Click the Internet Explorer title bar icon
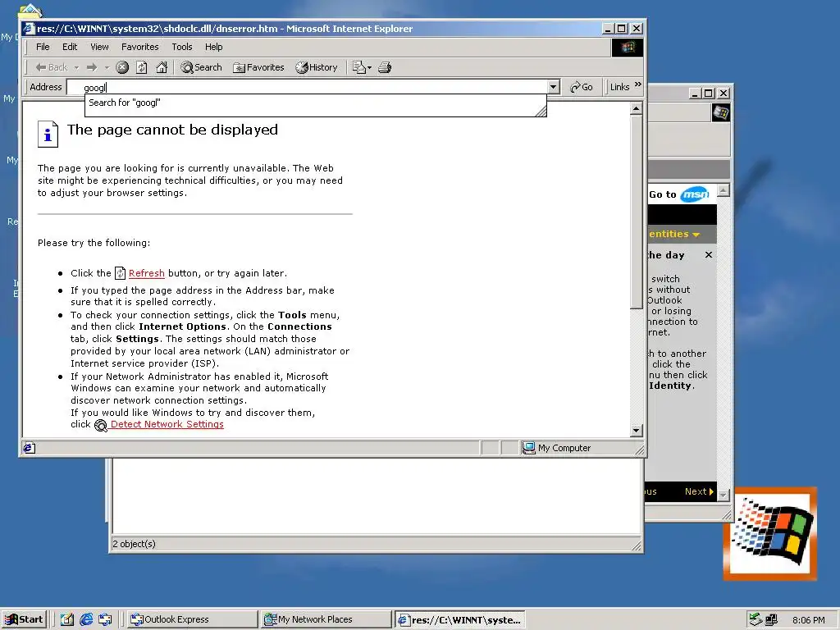 30,29
